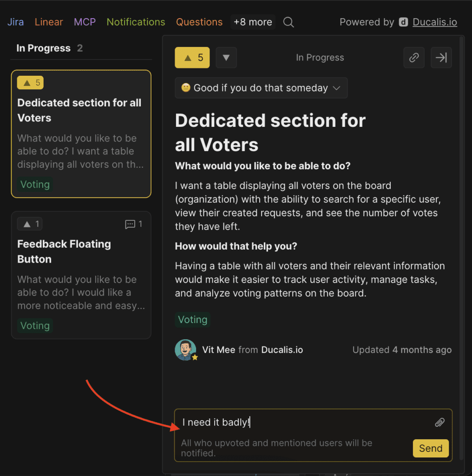The image size is (472, 476).
Task: Copy link with the chain icon
Action: 413,58
